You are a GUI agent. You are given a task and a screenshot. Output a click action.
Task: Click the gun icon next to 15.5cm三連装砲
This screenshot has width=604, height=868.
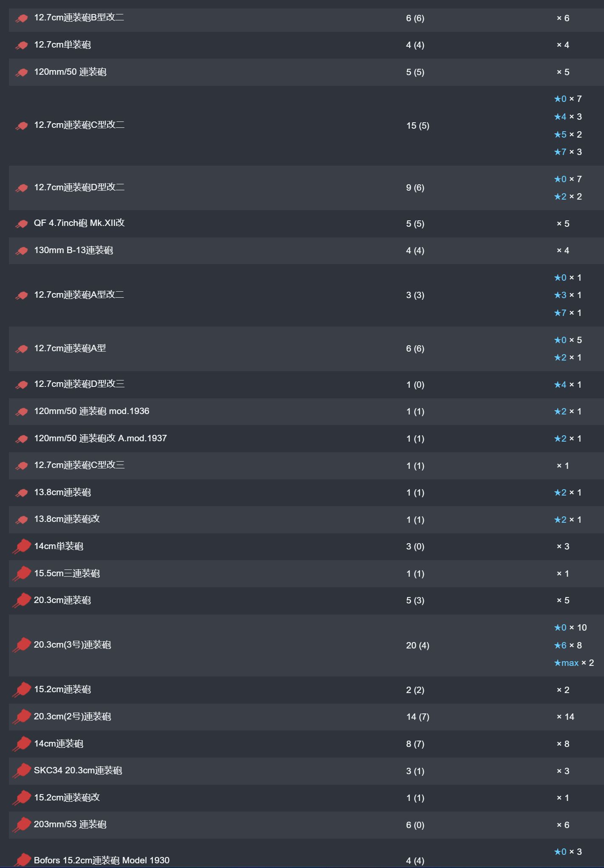coord(22,574)
